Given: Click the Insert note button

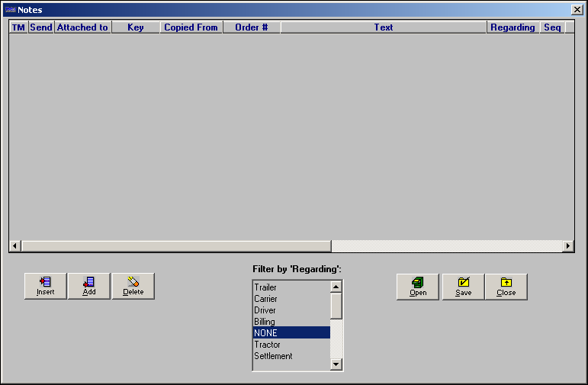Looking at the screenshot, I should [x=45, y=286].
